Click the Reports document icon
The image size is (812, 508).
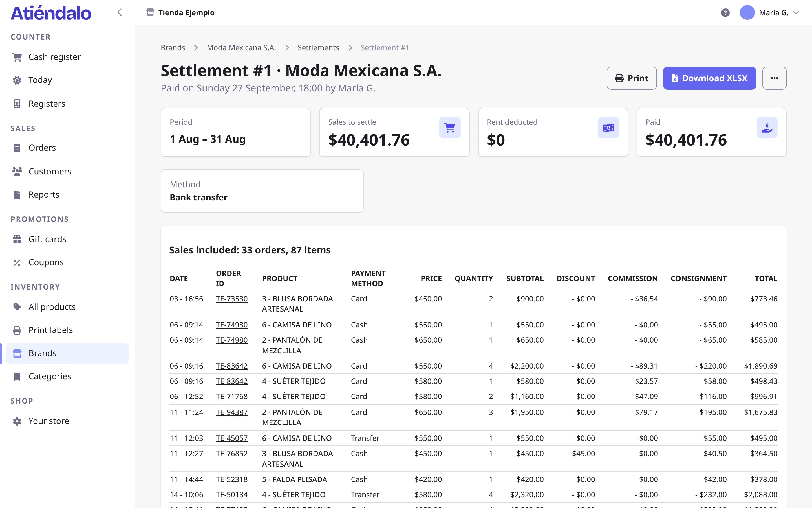point(17,195)
